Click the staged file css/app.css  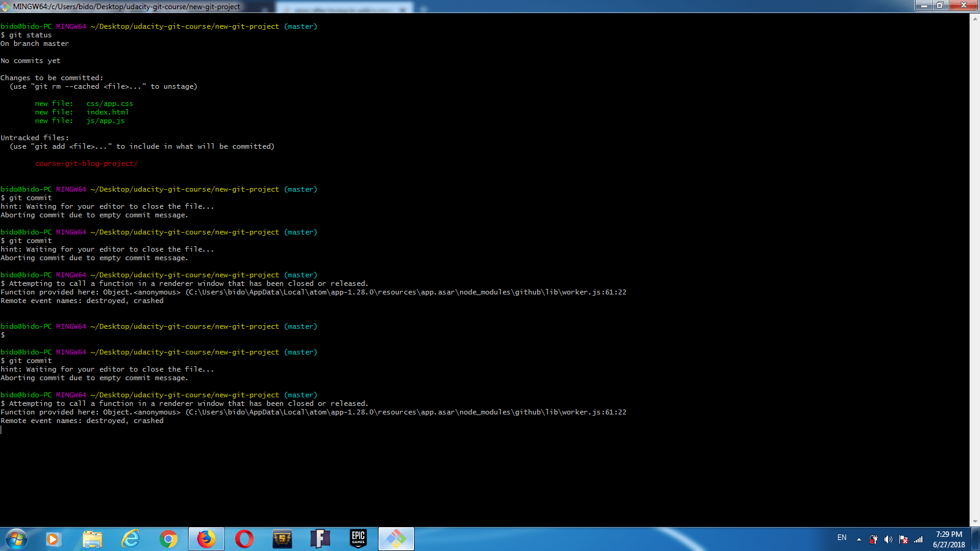point(110,104)
